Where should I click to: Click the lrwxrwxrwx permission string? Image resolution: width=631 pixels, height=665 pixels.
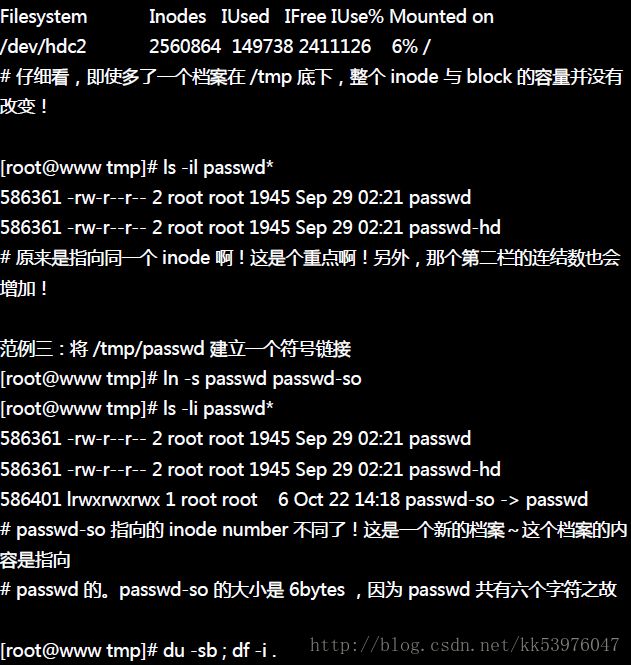(114, 500)
